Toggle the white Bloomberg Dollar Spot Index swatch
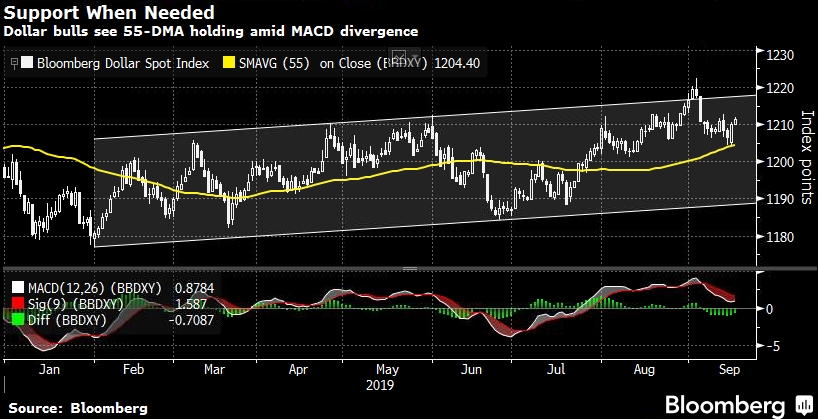Viewport: 818px width, 419px height. (28, 63)
